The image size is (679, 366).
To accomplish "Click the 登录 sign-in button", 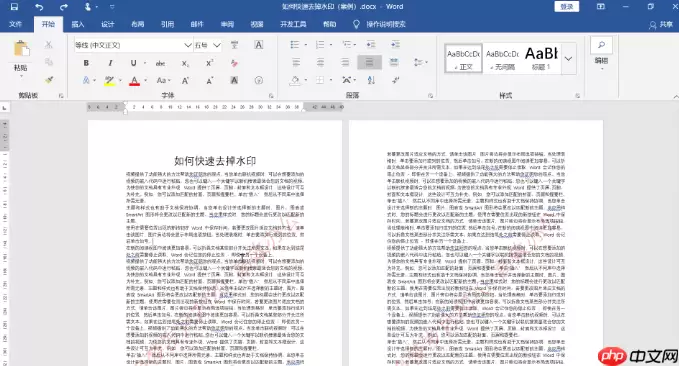I will tap(567, 6).
